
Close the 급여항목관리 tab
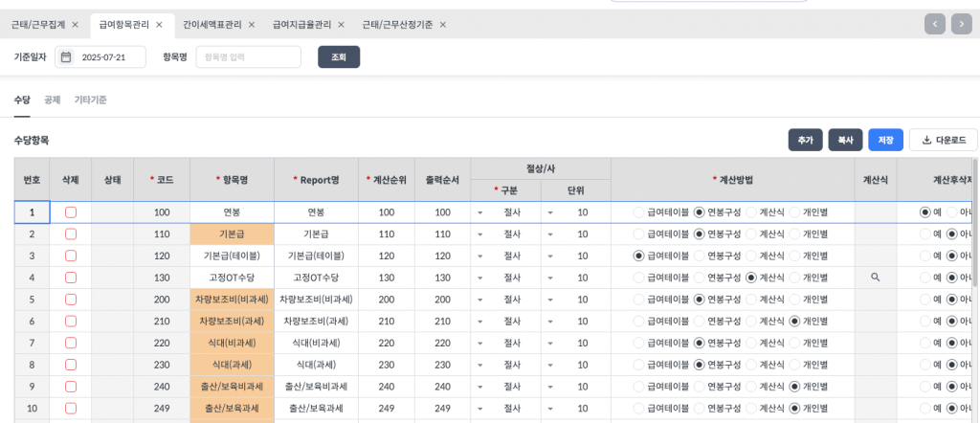click(160, 25)
